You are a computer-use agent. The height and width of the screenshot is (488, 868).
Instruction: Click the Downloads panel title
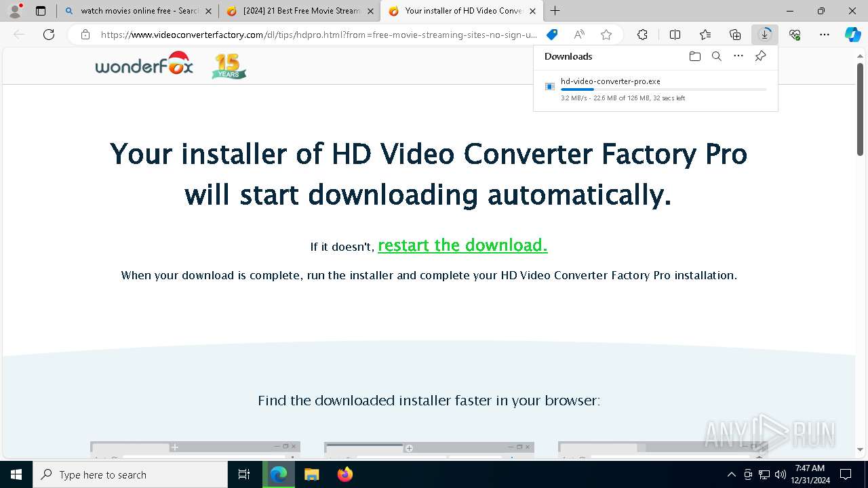[568, 56]
